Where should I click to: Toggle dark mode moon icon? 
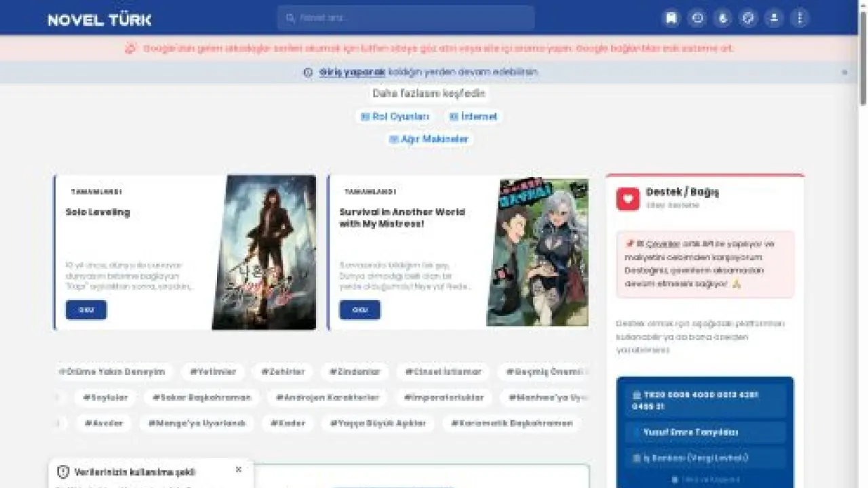click(x=723, y=18)
